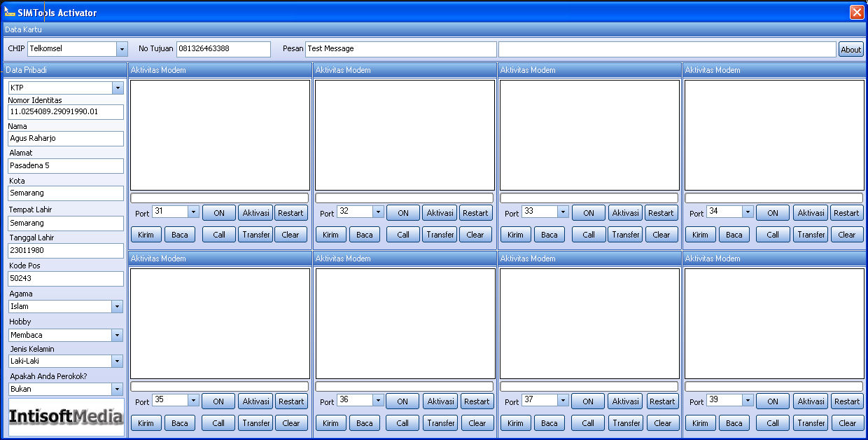The height and width of the screenshot is (440, 868).
Task: Click Call for port 34 modem
Action: pyautogui.click(x=773, y=235)
